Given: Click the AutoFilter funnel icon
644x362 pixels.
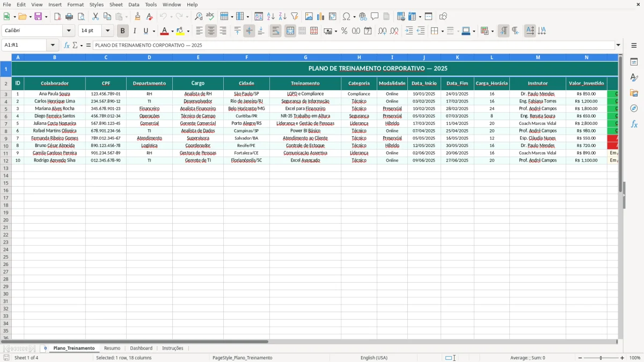Looking at the screenshot, I should pyautogui.click(x=295, y=17).
